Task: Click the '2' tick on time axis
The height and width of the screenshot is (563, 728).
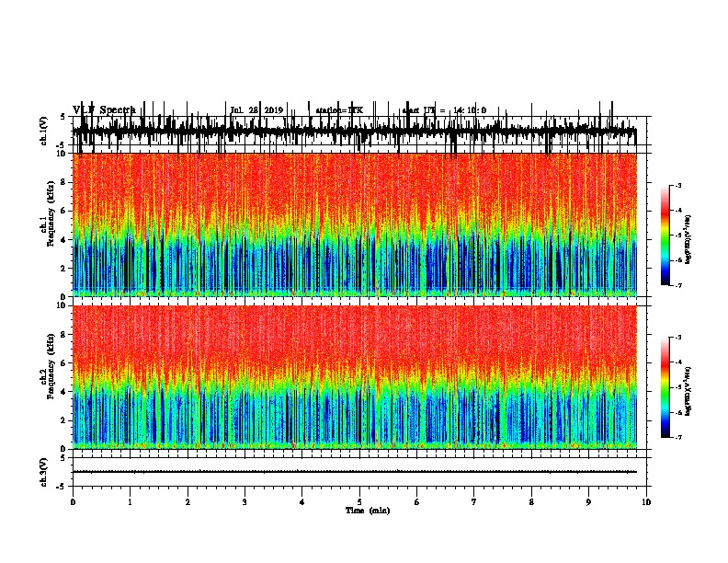Action: pos(188,502)
